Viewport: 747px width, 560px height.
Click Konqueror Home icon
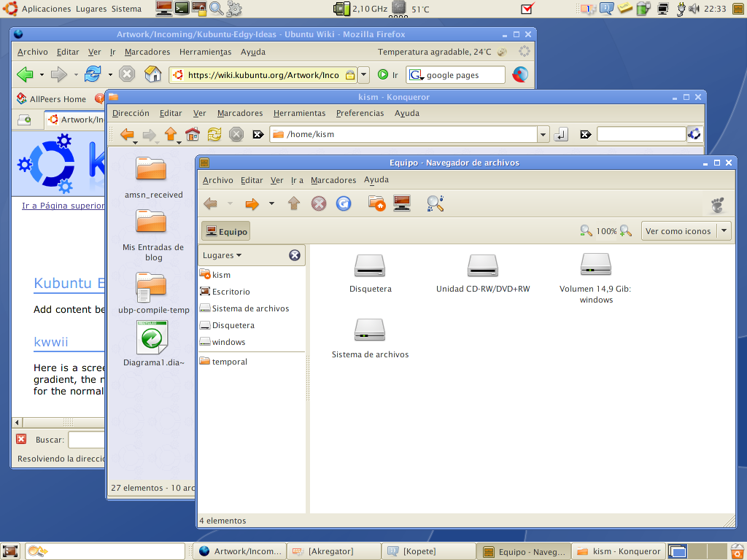[193, 134]
